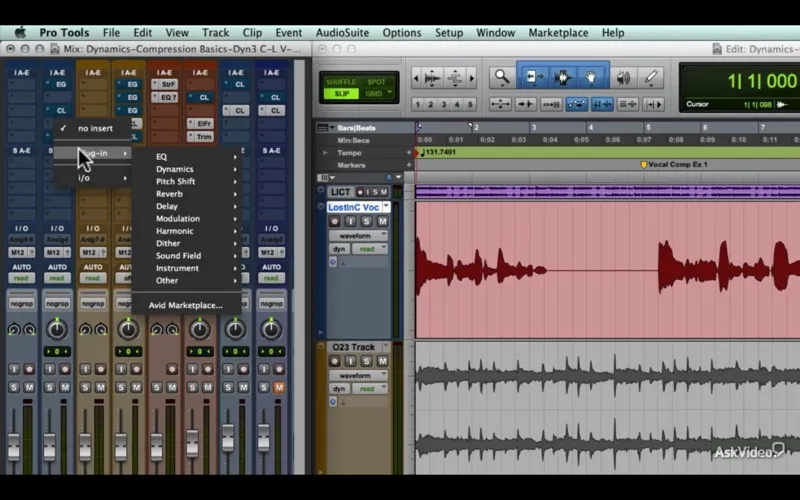800x500 pixels.
Task: Click the Zoom Toggle four-arrow icon
Action: [x=500, y=104]
